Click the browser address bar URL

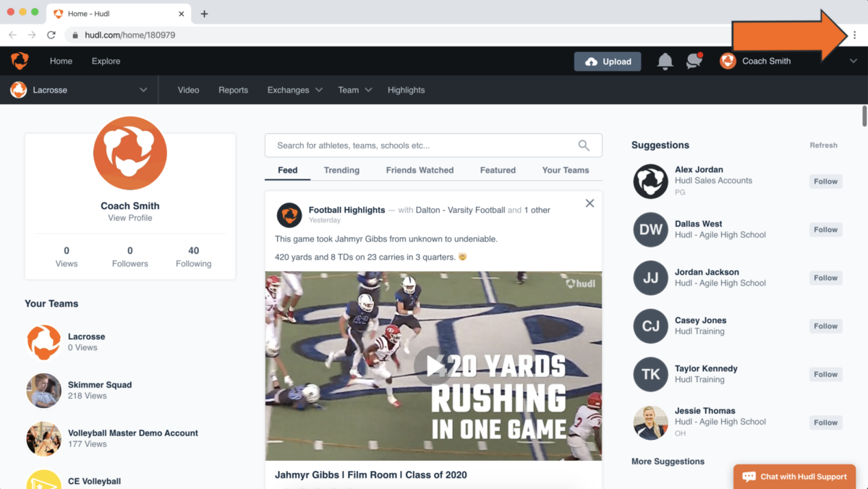(x=129, y=35)
